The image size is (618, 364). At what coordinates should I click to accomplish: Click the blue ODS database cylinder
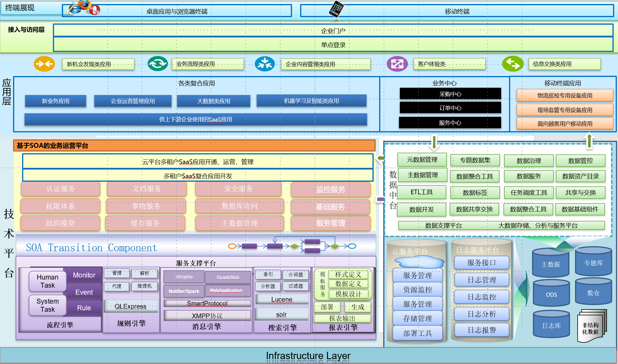coord(551,294)
